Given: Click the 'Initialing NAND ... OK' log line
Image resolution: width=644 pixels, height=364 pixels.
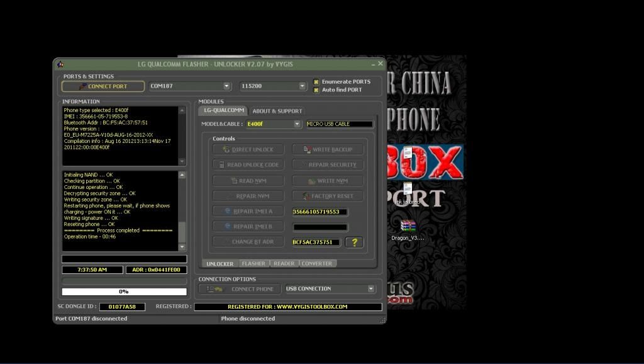Looking at the screenshot, I should (88, 175).
